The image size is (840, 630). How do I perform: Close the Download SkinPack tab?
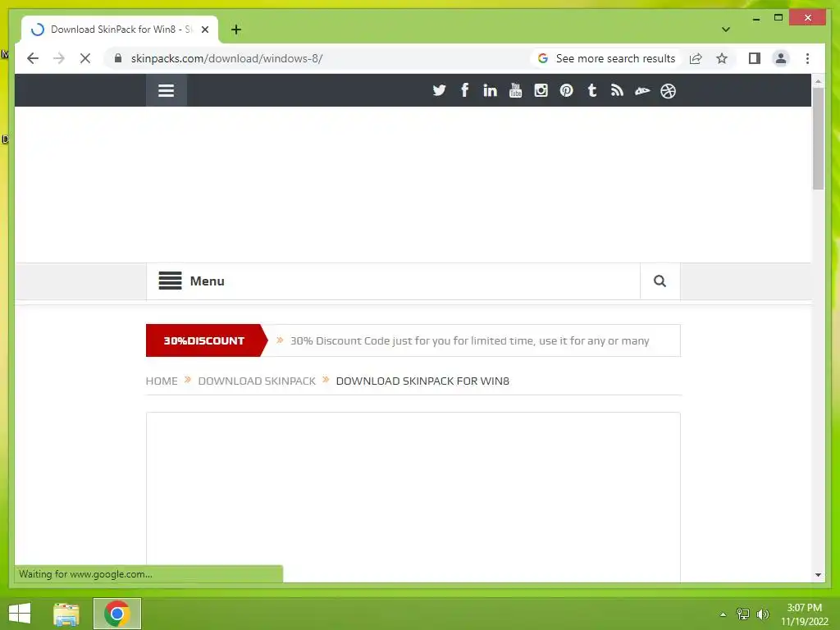point(204,30)
